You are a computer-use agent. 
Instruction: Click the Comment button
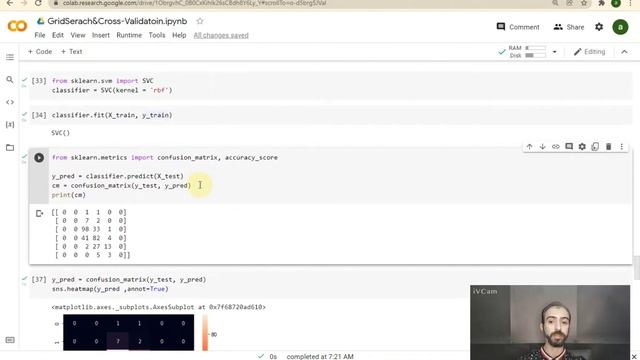[x=518, y=27]
